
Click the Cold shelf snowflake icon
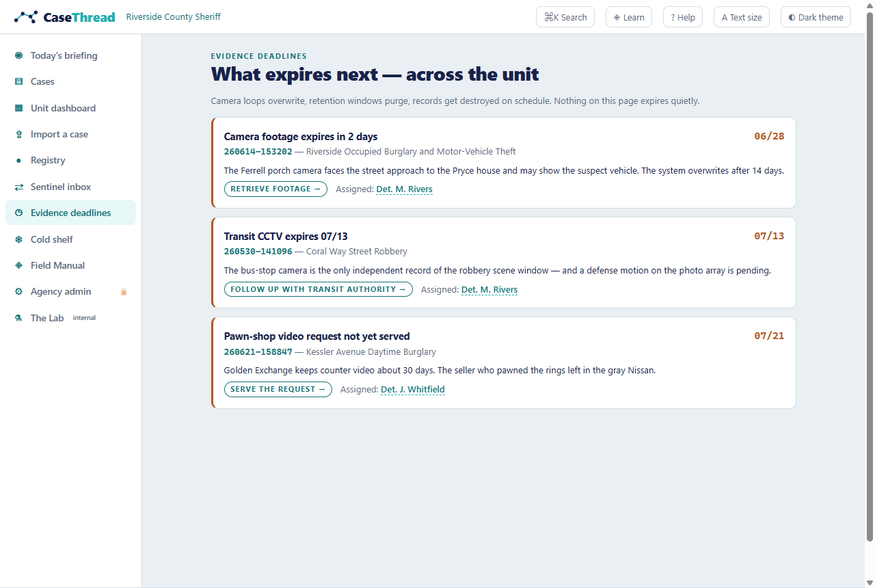(x=18, y=239)
